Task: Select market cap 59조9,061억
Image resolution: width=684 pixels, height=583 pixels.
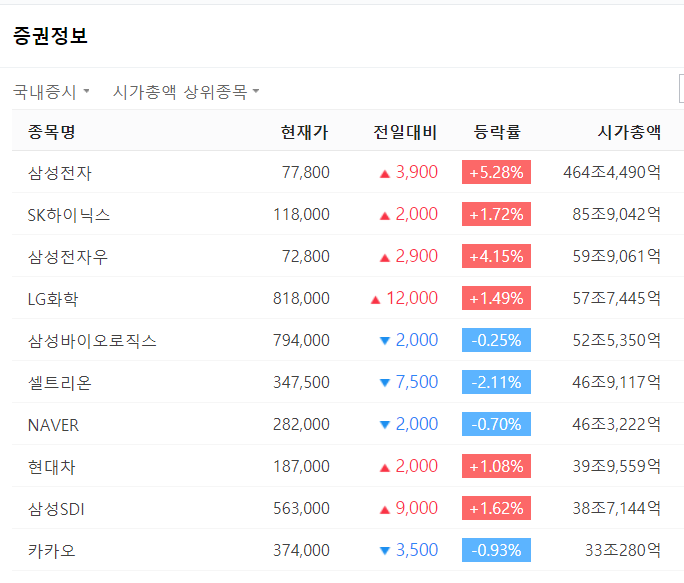Action: point(616,256)
